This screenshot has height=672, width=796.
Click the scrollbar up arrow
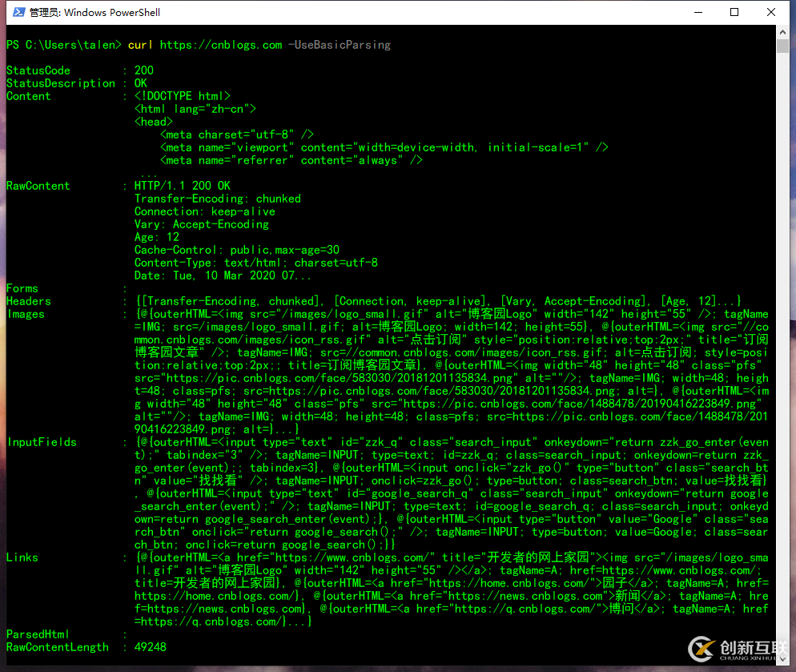click(x=782, y=31)
